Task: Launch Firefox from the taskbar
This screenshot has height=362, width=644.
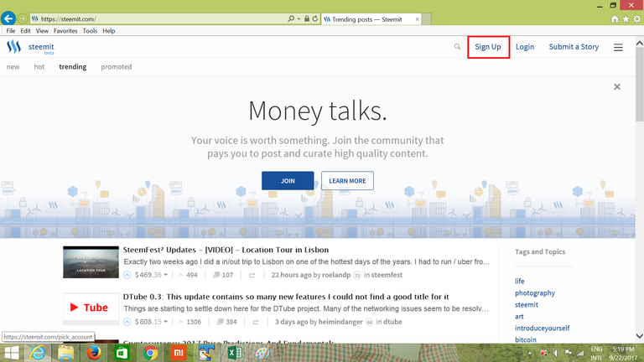Action: pos(94,353)
